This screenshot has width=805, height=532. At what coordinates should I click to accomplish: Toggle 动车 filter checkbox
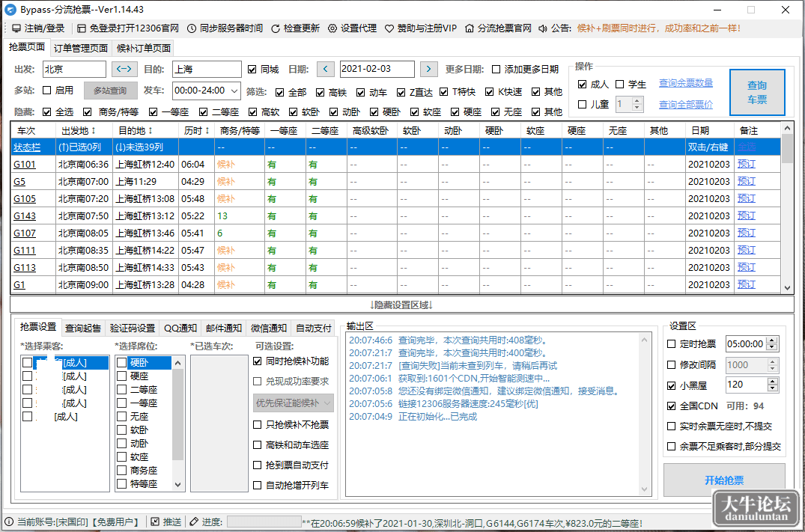click(361, 92)
